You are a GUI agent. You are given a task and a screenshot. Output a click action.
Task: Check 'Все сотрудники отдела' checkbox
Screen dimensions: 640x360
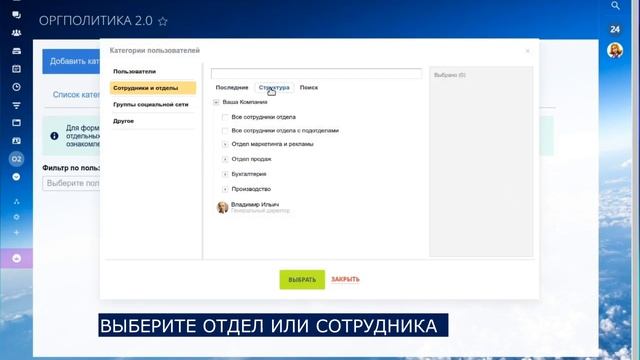click(224, 117)
